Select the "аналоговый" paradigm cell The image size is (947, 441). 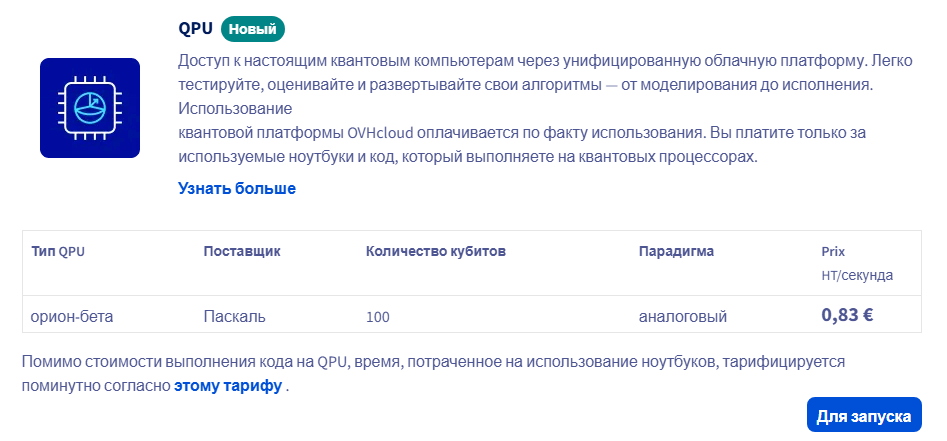[683, 317]
